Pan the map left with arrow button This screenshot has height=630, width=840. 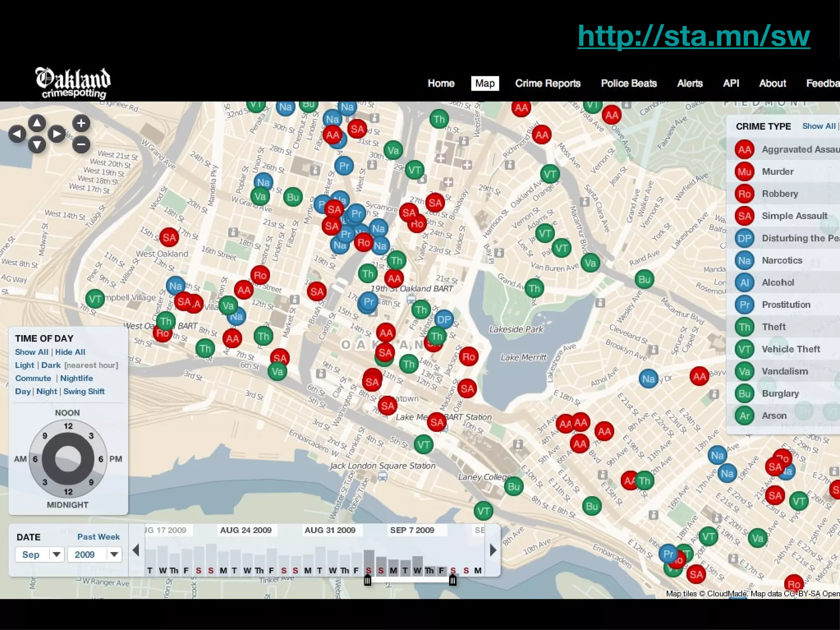click(17, 134)
